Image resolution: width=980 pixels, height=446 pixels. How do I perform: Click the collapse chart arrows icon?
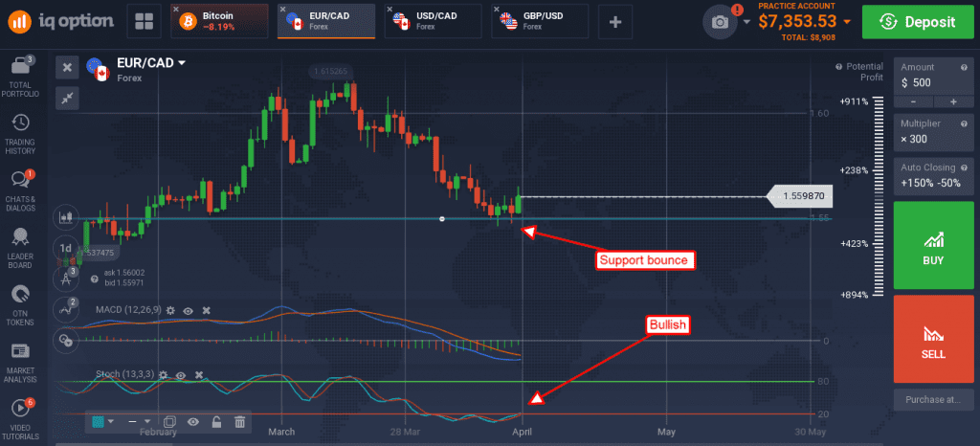67,98
